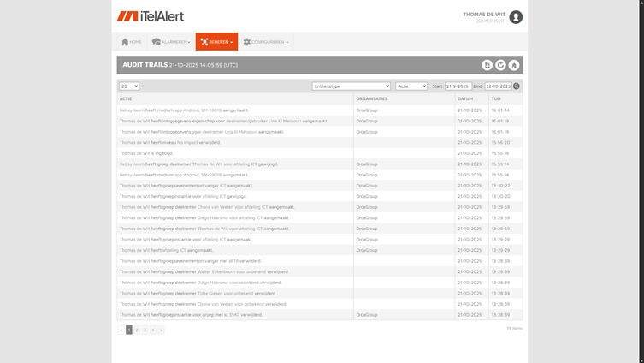The width and height of the screenshot is (644, 363).
Task: Click the Audit Trails title text
Action: [145, 65]
